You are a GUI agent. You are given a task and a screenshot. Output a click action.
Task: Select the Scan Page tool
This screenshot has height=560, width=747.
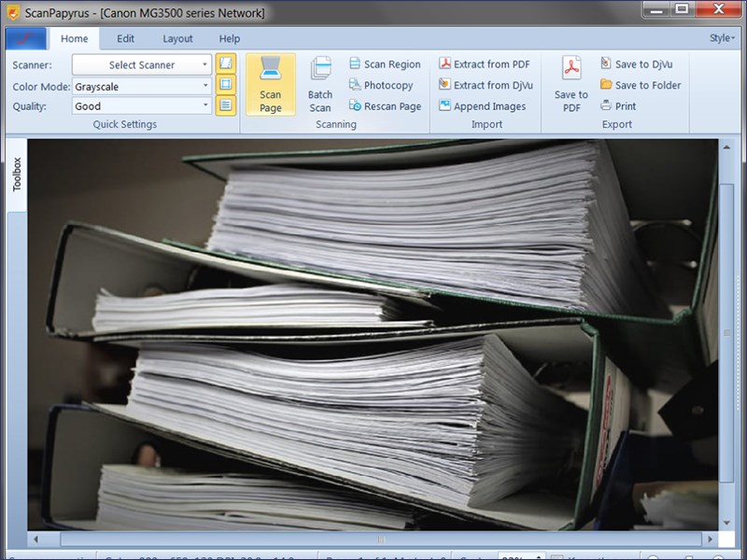point(270,84)
